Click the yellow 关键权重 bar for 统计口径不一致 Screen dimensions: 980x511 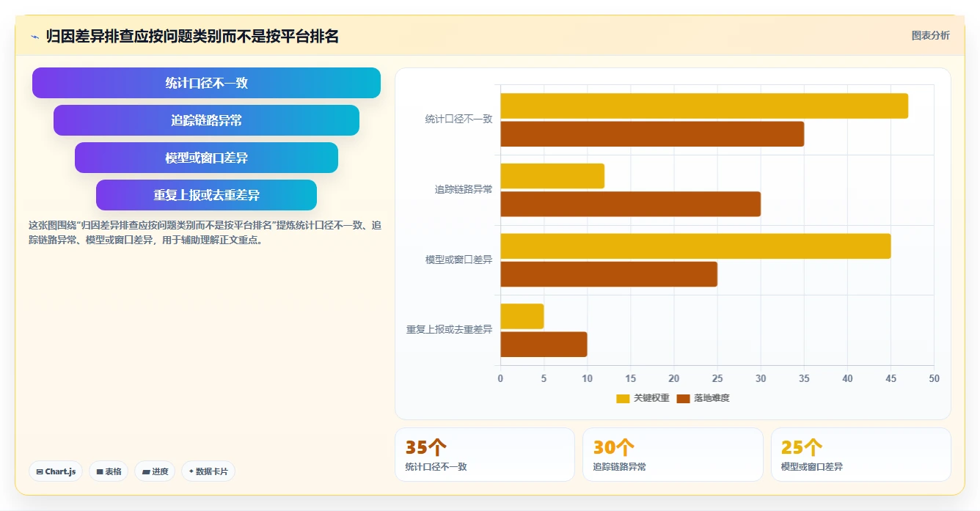coord(704,106)
